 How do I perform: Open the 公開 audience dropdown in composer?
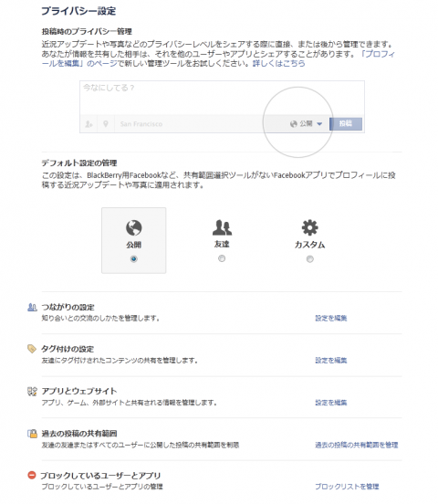point(306,124)
